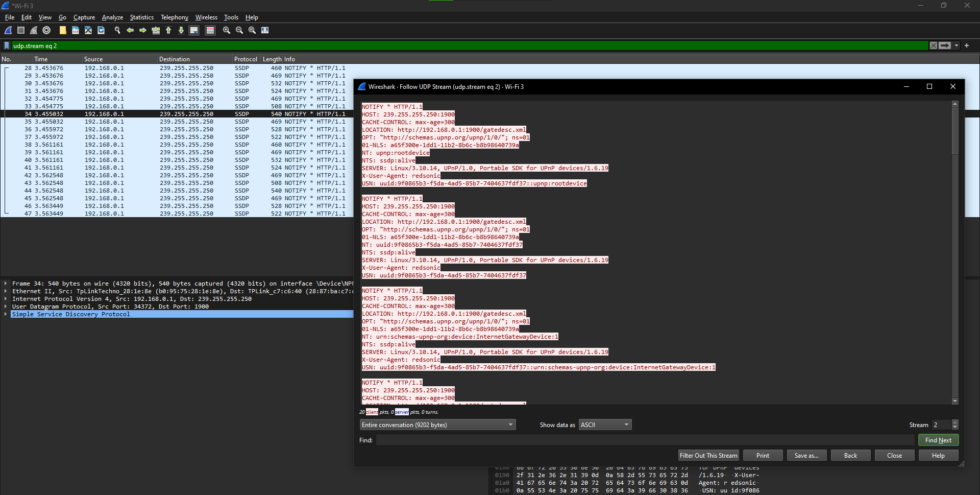Image resolution: width=980 pixels, height=495 pixels.
Task: Maximize the Follow UDP Stream dialog
Action: click(x=929, y=87)
